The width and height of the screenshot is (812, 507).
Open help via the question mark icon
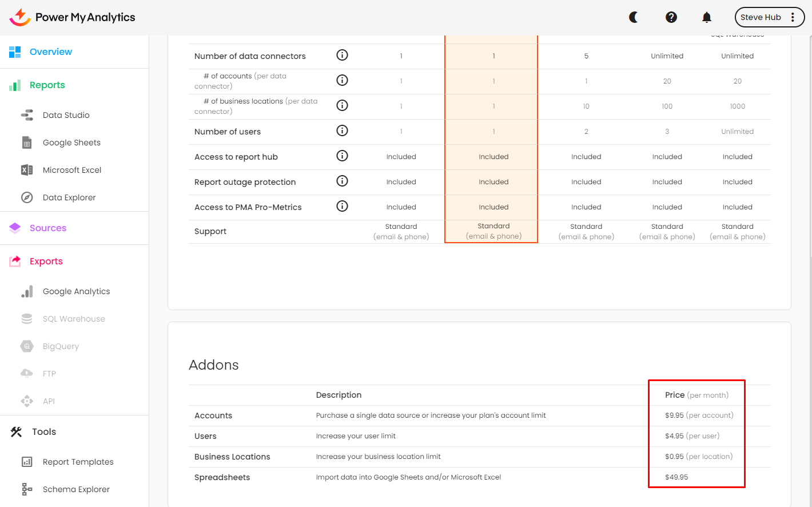pos(671,17)
